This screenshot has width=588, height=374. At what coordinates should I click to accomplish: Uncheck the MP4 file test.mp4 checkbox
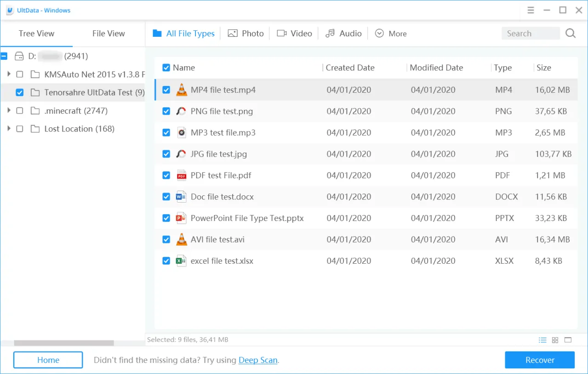tap(166, 90)
